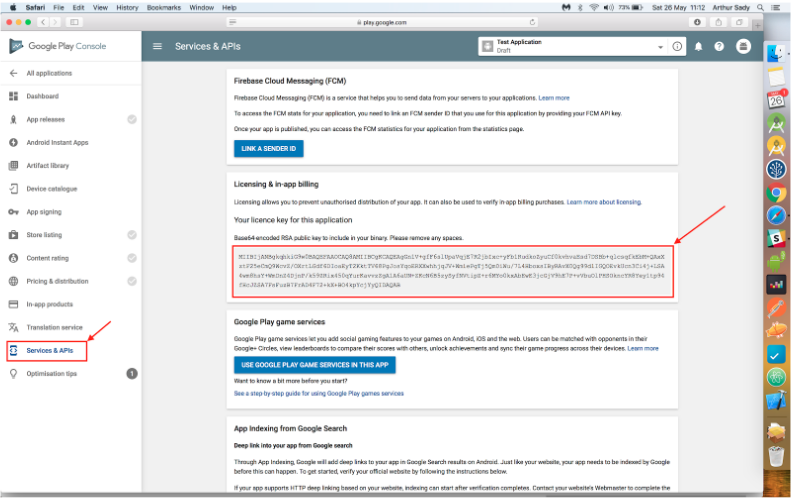The width and height of the screenshot is (792, 498).
Task: Open the Edit menu
Action: coord(78,8)
